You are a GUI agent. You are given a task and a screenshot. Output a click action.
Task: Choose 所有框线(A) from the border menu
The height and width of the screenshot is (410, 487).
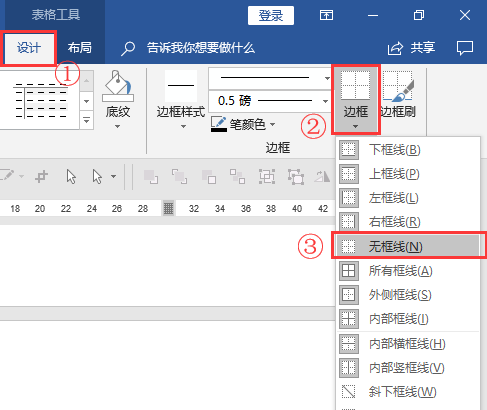click(408, 271)
